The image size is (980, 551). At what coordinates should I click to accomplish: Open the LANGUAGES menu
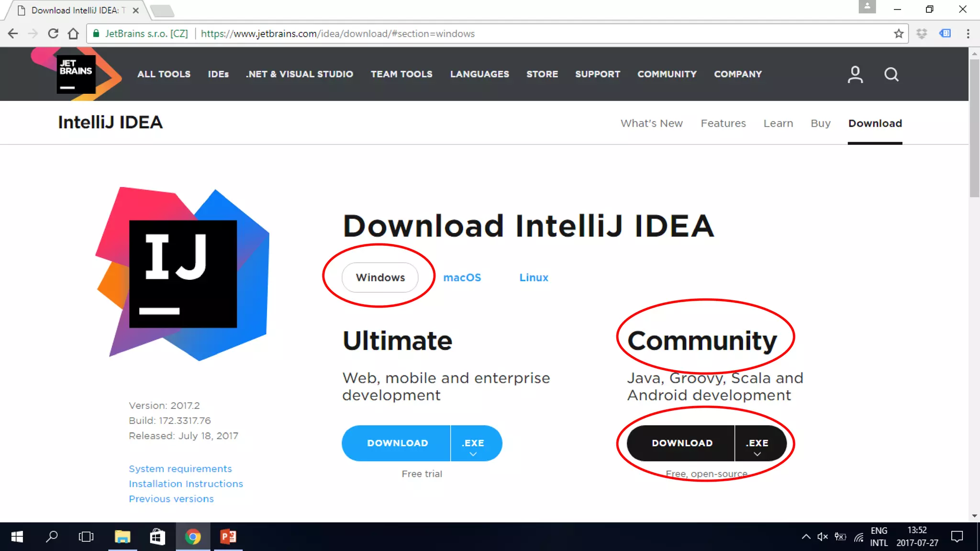[479, 74]
